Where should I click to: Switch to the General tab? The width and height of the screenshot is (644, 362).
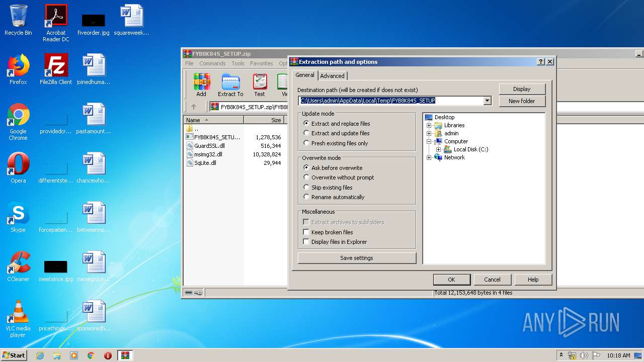pos(304,75)
